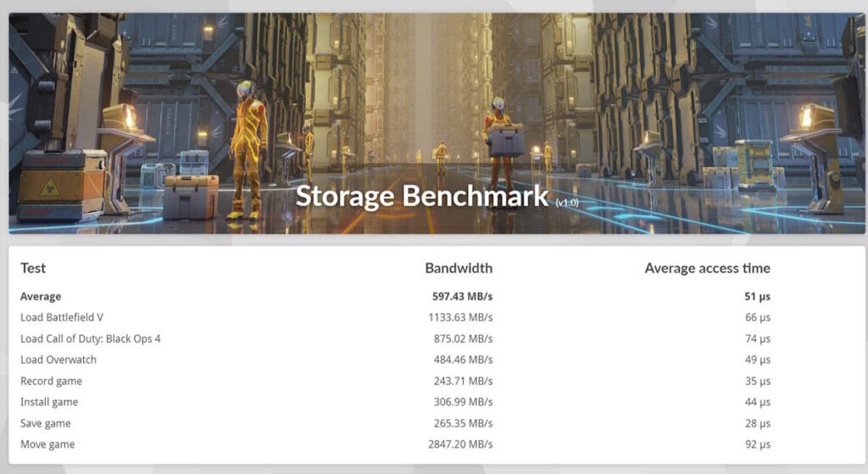Select the 'Average' row label

pos(41,296)
